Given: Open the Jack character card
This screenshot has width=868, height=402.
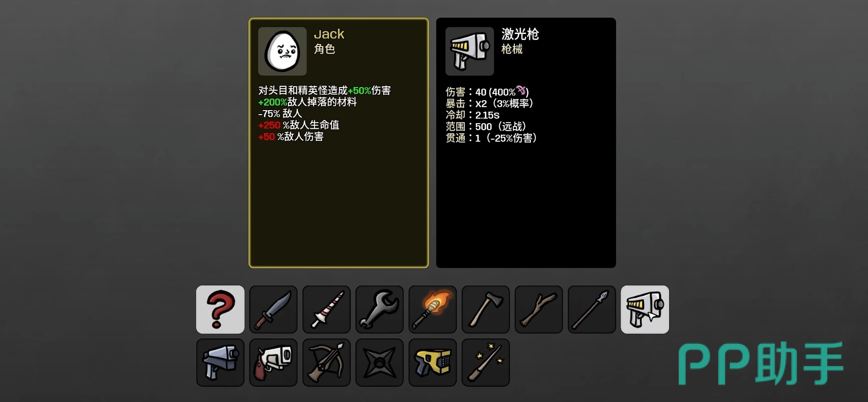Looking at the screenshot, I should 339,143.
